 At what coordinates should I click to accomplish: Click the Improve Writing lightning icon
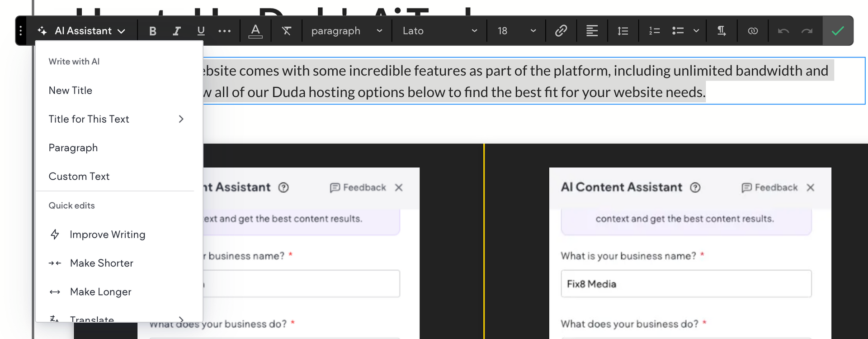point(55,234)
